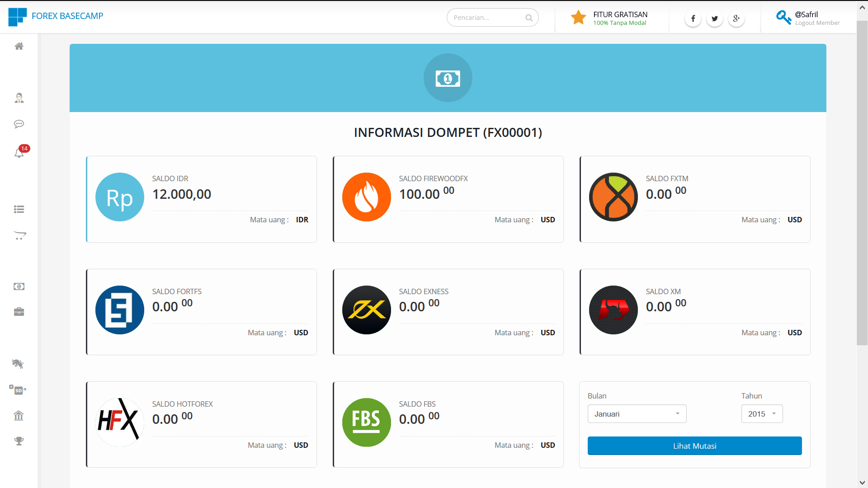Click the Lihat Mutasi button
This screenshot has height=488, width=868.
pos(695,446)
